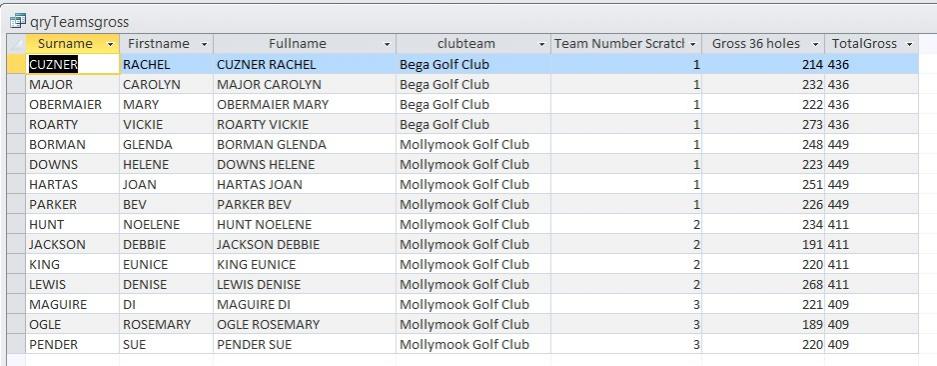Open the Surname column filter dropdown

click(110, 44)
